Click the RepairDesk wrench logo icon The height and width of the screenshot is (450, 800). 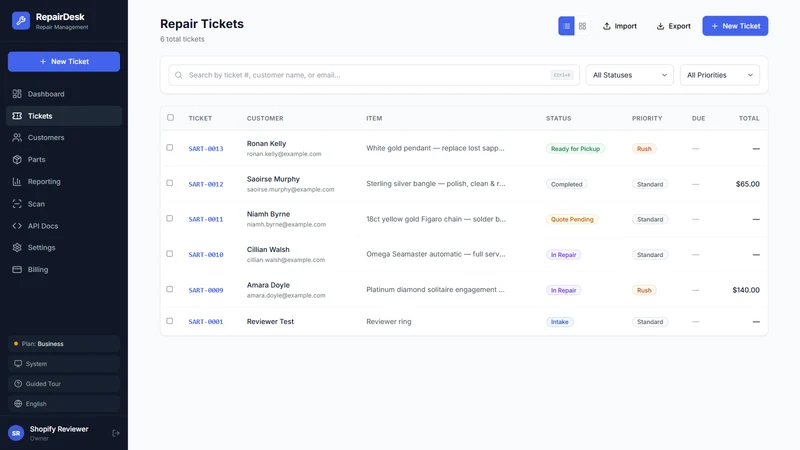pos(21,21)
